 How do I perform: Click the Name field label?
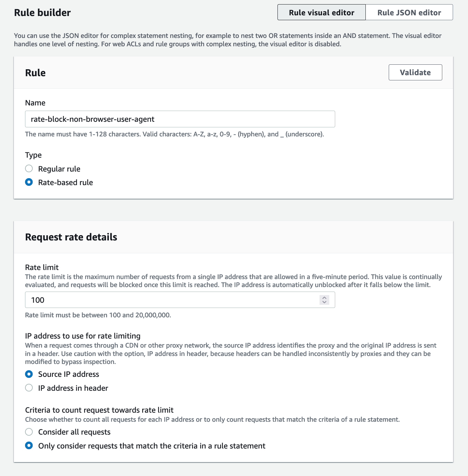[35, 103]
